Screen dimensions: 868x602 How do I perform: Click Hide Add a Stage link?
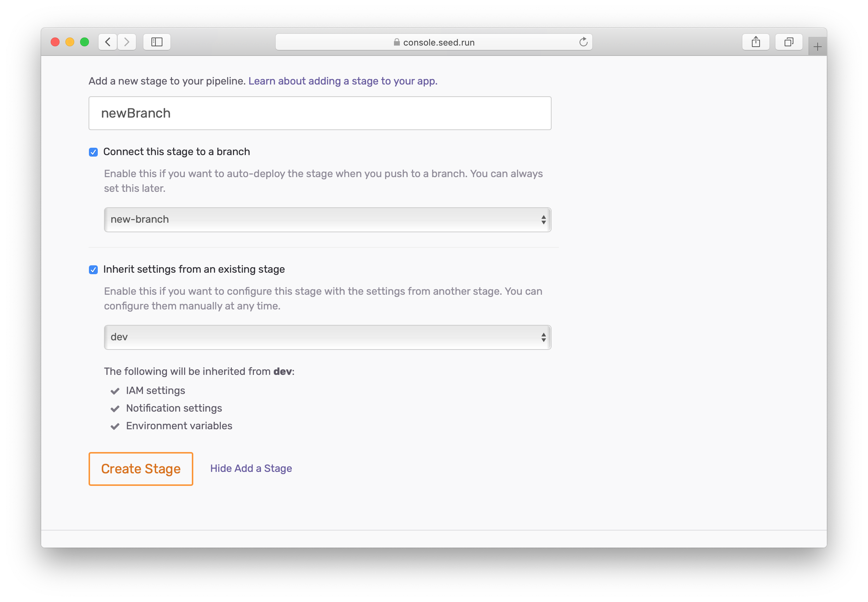(251, 468)
